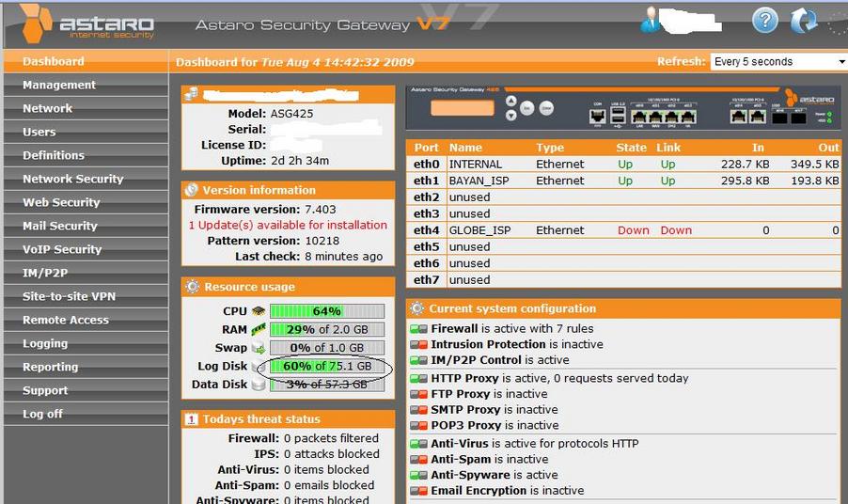Open the Refresh interval dropdown

coord(778,62)
